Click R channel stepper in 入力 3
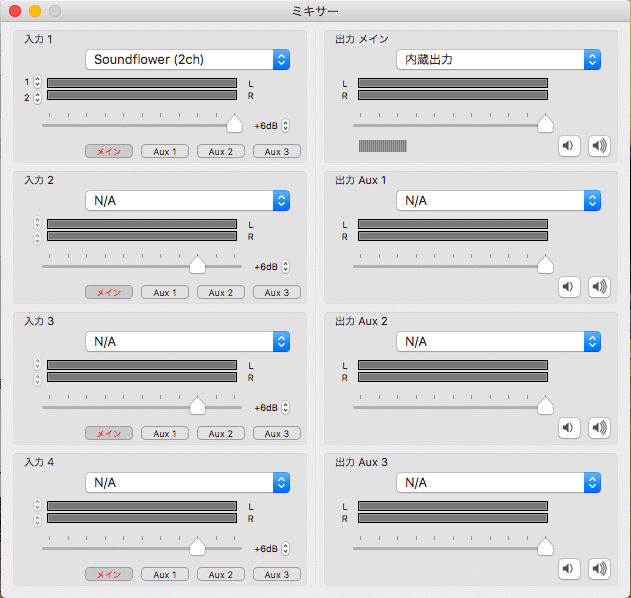The width and height of the screenshot is (631, 598). pyautogui.click(x=37, y=379)
